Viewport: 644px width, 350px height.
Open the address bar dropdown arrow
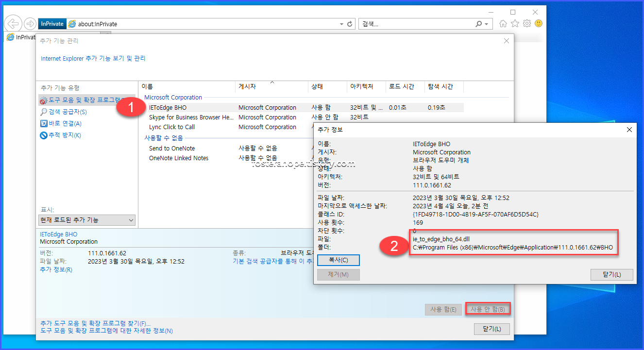click(341, 24)
